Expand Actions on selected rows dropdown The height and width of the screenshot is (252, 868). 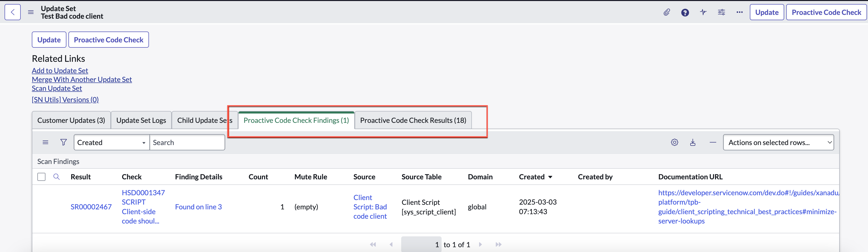click(778, 142)
